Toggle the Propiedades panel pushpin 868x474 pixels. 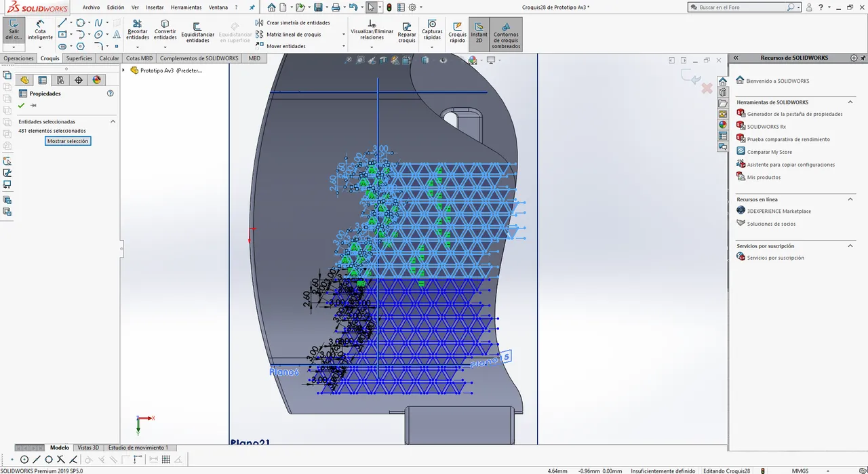tap(33, 106)
